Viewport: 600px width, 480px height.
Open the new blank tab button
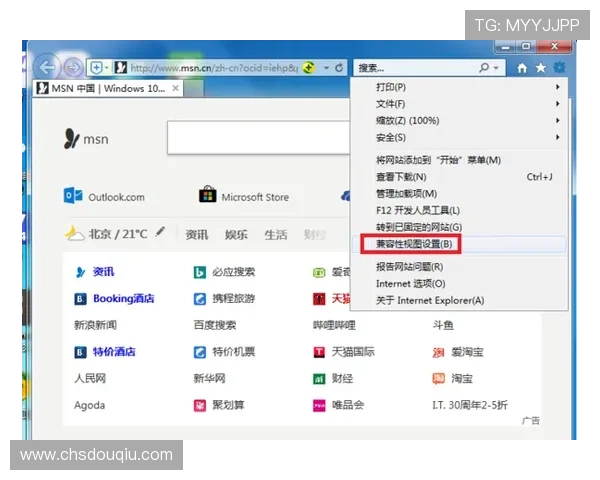coord(194,89)
